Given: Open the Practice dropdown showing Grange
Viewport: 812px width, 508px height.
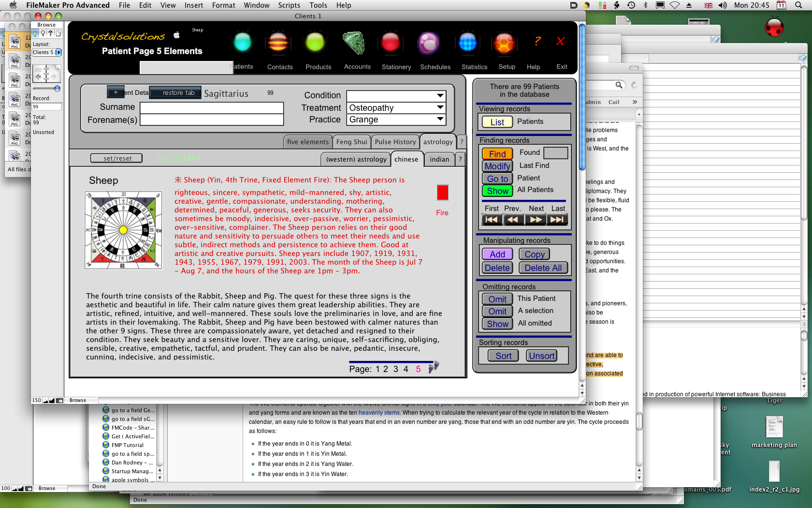Looking at the screenshot, I should 396,119.
